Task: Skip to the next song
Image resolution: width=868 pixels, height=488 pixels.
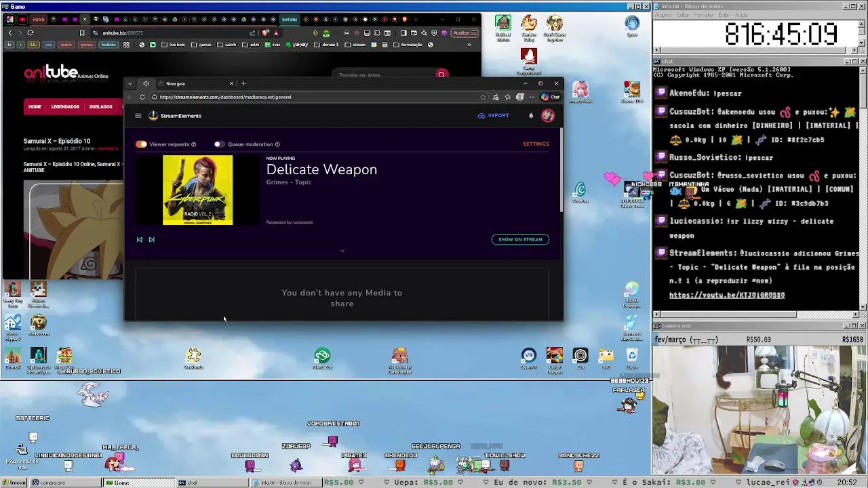Action: (x=151, y=239)
